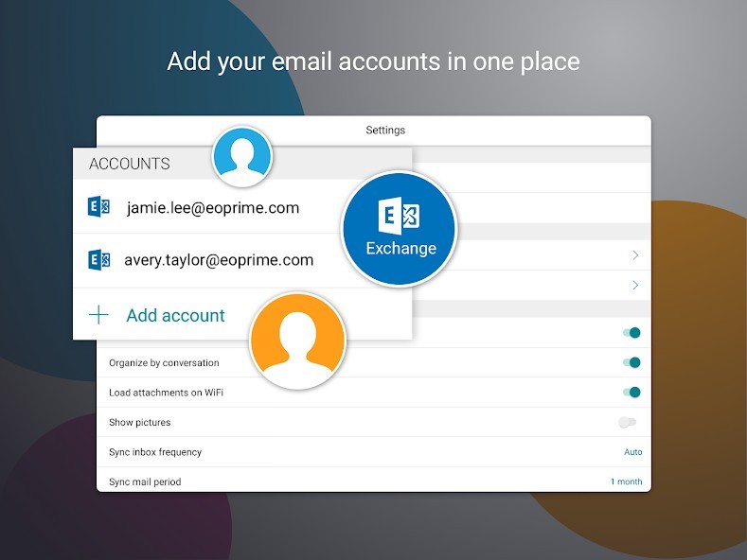Click the Load attachments on WiFi label

(166, 393)
